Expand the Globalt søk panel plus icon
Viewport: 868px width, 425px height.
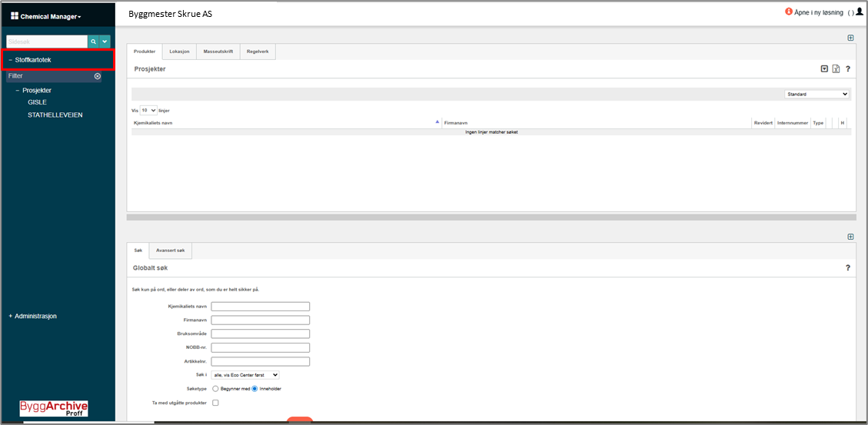(850, 237)
